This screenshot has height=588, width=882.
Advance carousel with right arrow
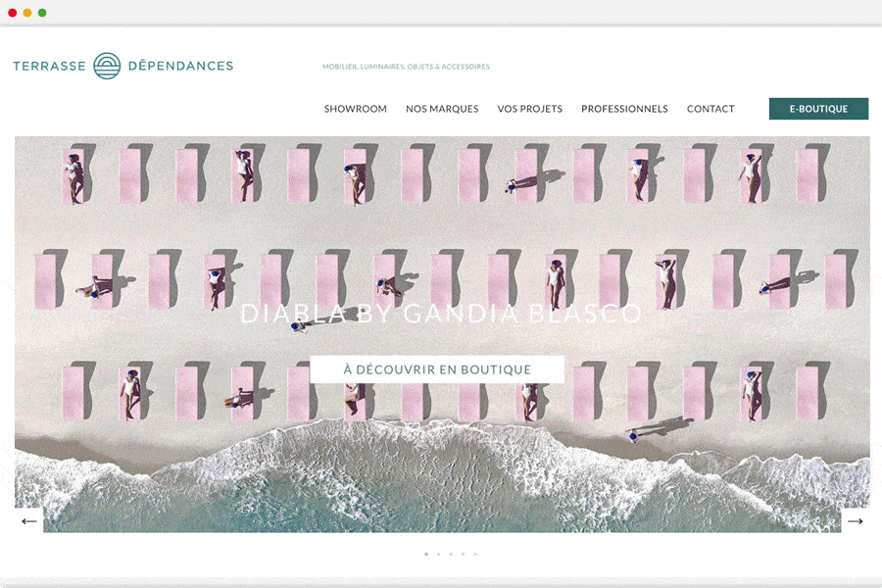(x=855, y=521)
